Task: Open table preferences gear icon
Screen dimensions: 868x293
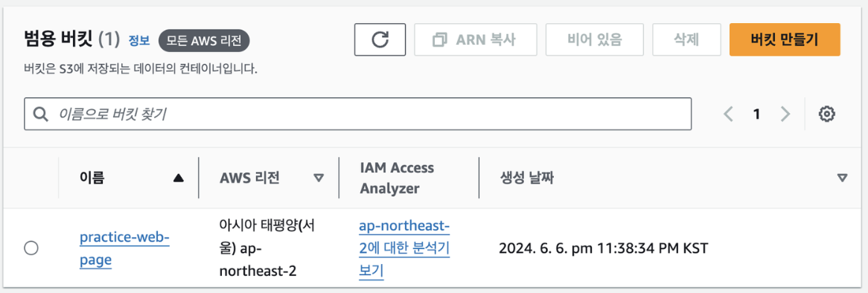Action: [x=826, y=115]
